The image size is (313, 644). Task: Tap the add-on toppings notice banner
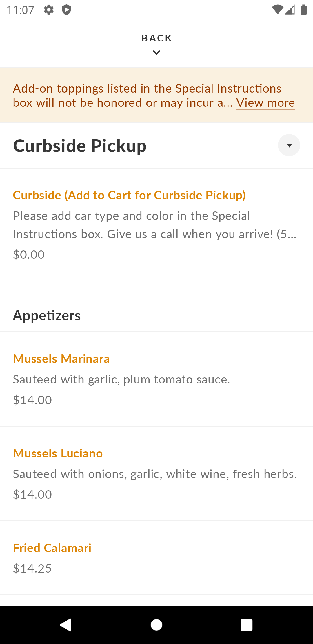pos(156,95)
